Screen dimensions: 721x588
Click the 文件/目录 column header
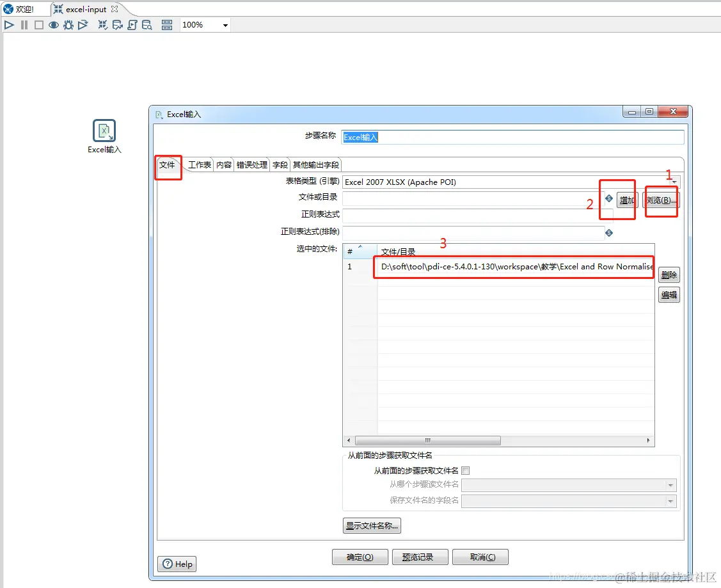click(516, 251)
